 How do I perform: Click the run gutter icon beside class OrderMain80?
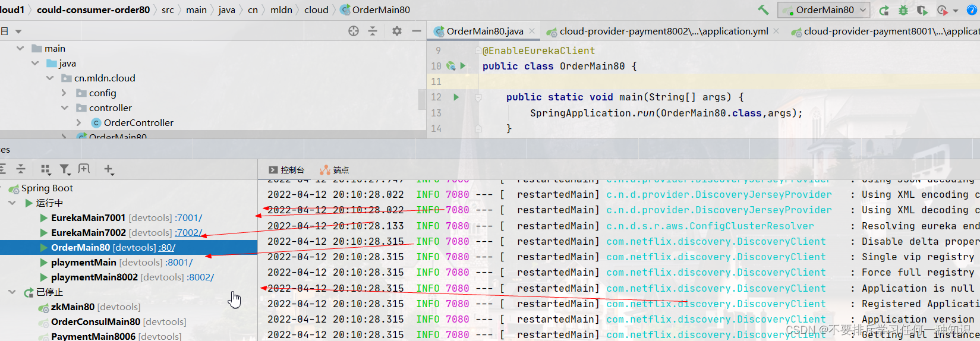click(463, 66)
